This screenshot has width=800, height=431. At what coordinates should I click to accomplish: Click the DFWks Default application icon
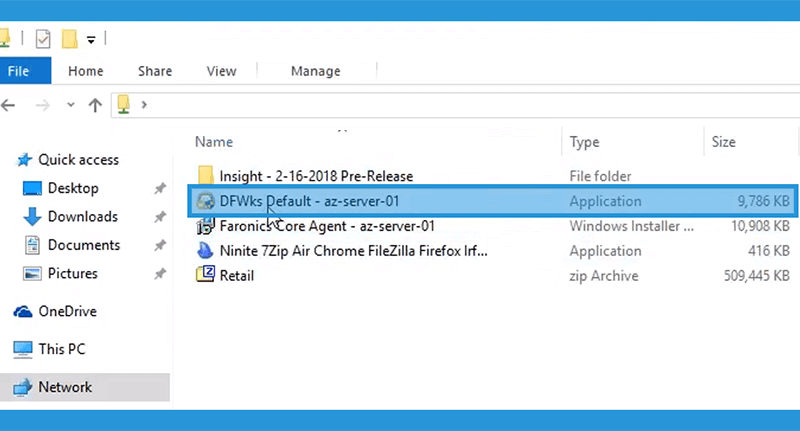(x=206, y=201)
